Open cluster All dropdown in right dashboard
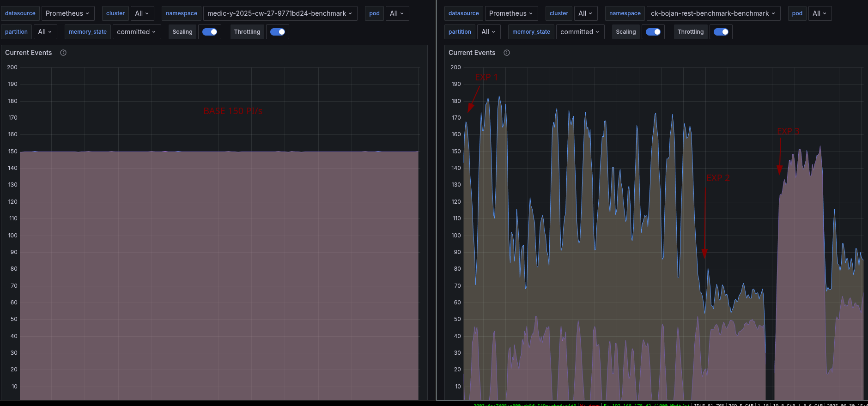This screenshot has width=868, height=406. coord(586,13)
